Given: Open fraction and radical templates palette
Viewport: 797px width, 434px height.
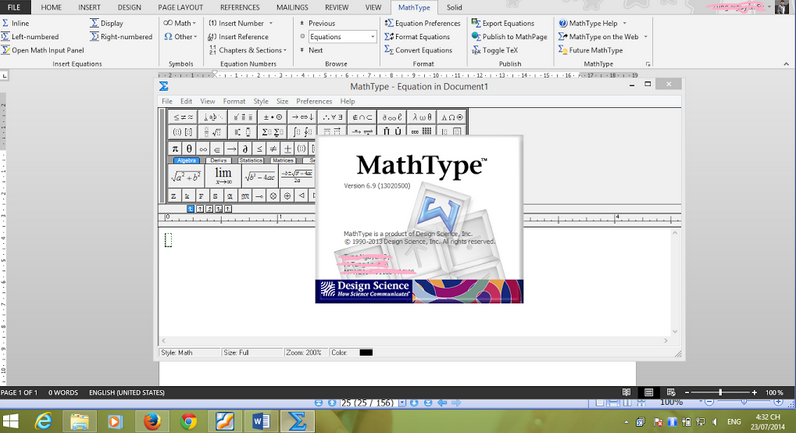Looking at the screenshot, I should pos(212,132).
